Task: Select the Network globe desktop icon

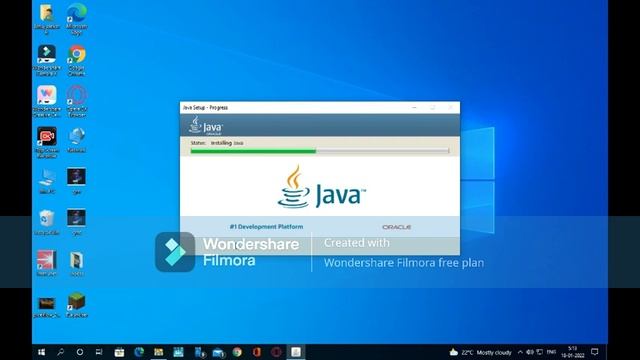Action: click(x=76, y=140)
